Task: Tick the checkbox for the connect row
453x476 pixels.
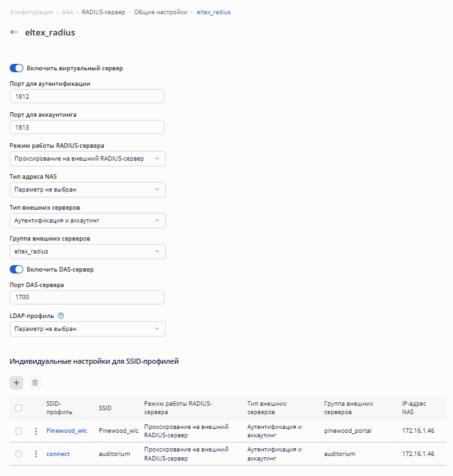Action: 19,454
